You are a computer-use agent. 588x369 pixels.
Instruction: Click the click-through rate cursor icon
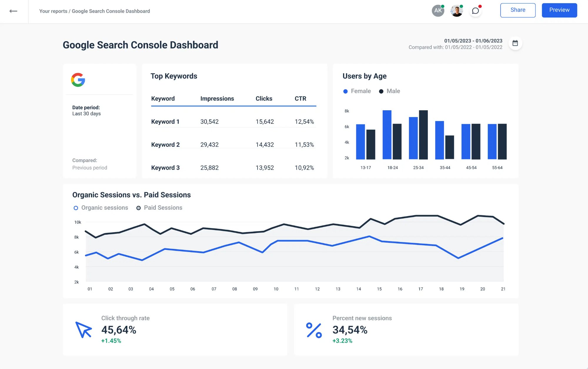(83, 330)
